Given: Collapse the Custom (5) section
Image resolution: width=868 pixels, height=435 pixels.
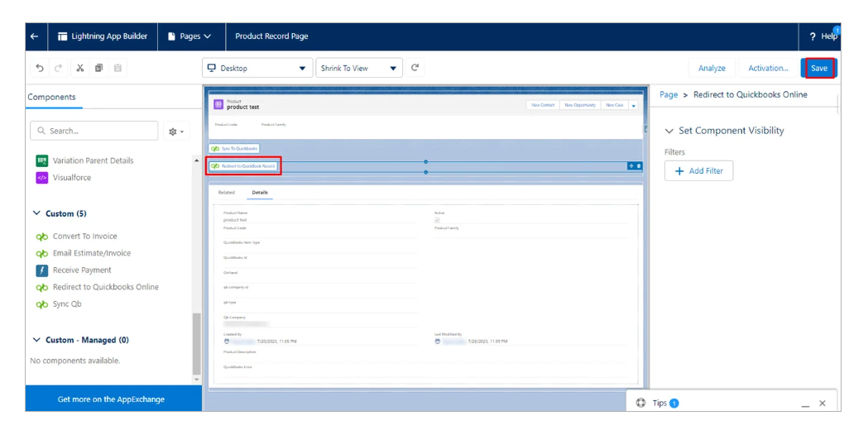Looking at the screenshot, I should tap(36, 213).
